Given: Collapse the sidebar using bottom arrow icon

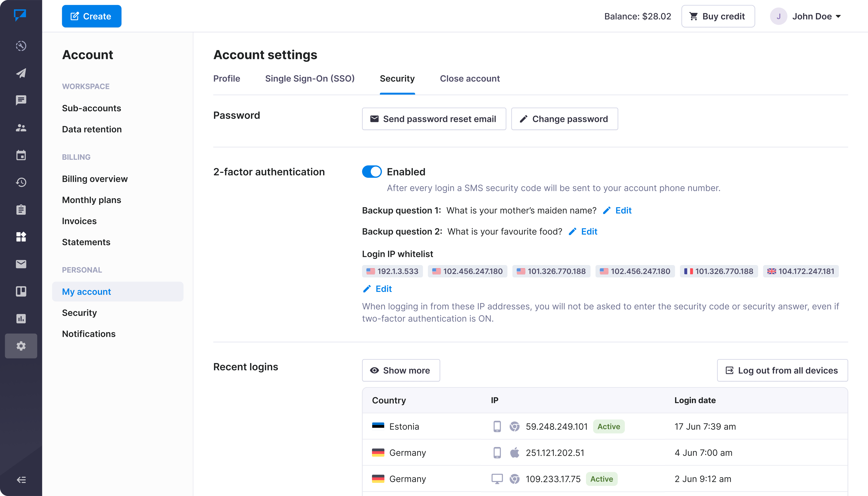Looking at the screenshot, I should tap(21, 480).
